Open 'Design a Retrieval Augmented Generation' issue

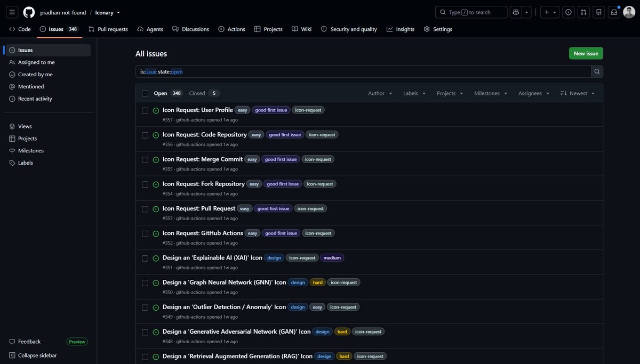coord(237,356)
